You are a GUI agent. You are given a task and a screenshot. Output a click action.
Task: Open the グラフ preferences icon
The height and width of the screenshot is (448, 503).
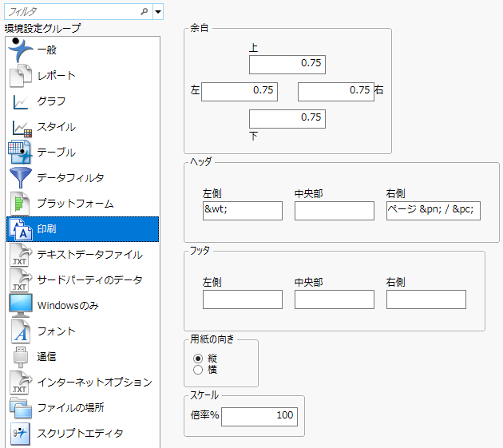click(20, 101)
